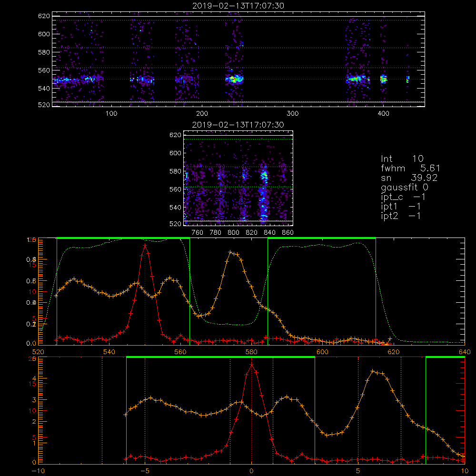476x476 pixels.
Task: Select the 'ipt_c -1' readout line
Action: coord(403,197)
